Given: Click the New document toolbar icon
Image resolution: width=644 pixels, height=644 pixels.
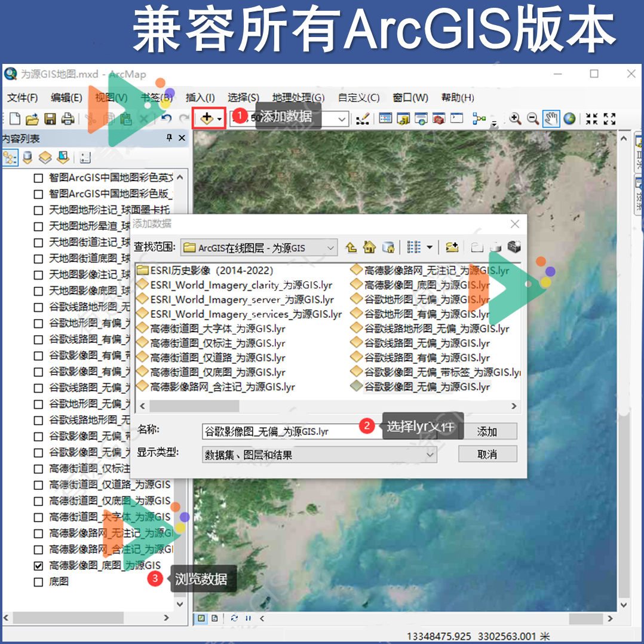Looking at the screenshot, I should 15,119.
